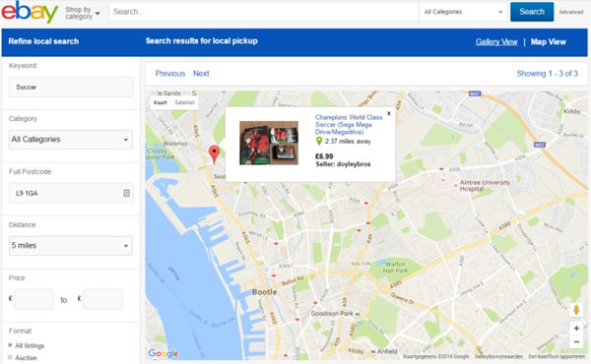Switch map to Satelliet view

click(x=184, y=102)
